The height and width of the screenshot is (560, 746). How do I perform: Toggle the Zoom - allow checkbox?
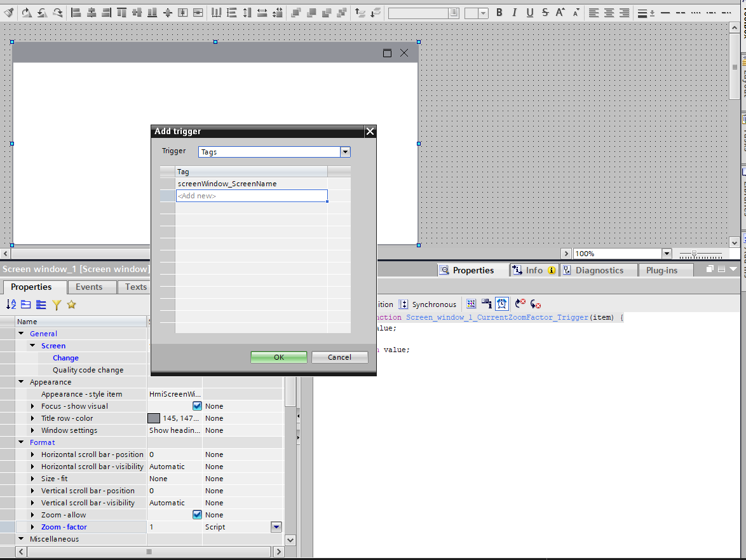(197, 515)
